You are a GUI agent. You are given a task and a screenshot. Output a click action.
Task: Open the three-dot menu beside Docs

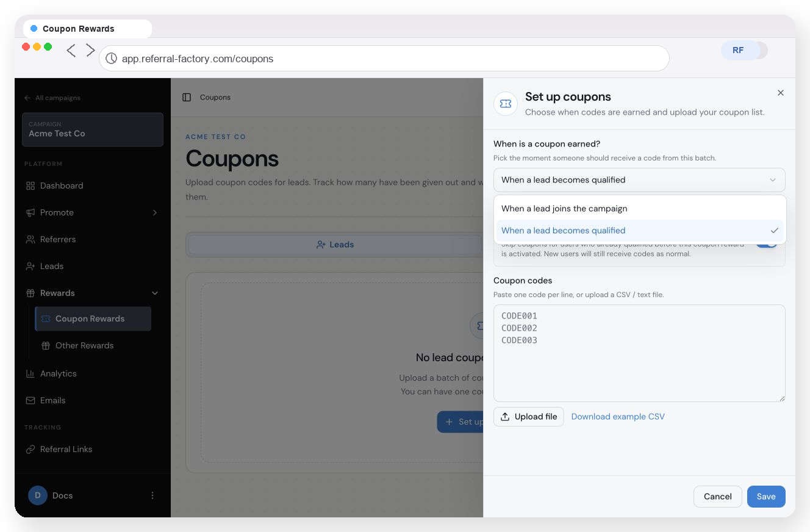pos(152,495)
